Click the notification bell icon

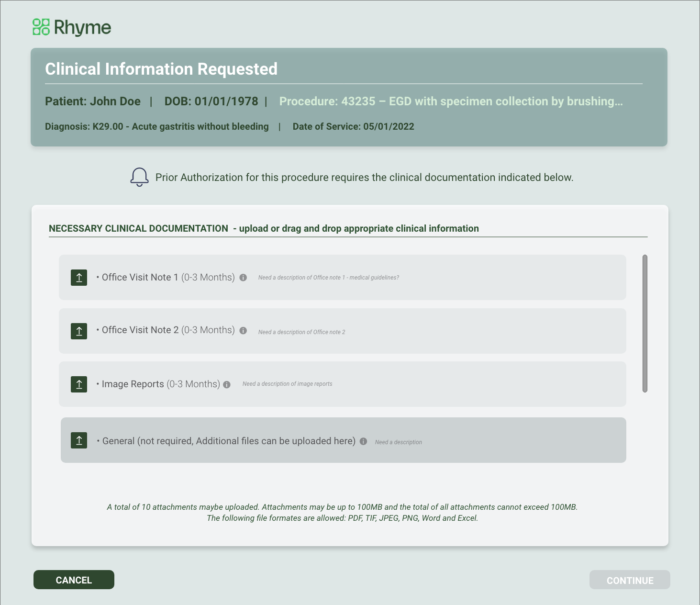[x=139, y=177]
